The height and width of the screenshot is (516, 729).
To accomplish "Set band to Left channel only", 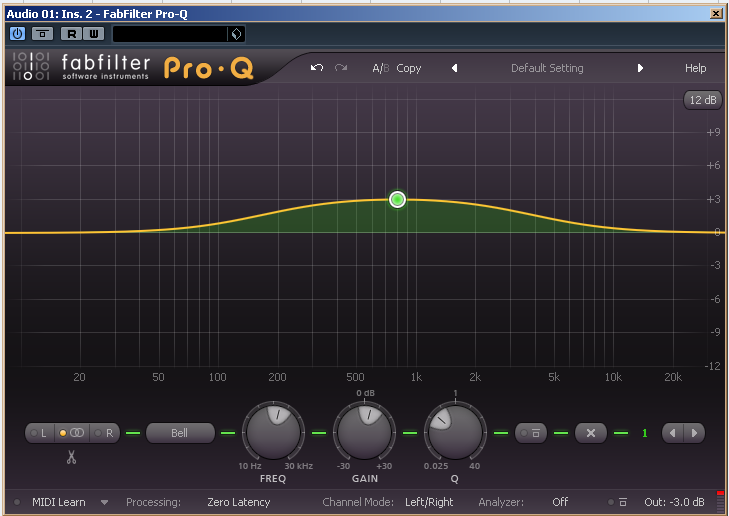I will [x=40, y=433].
